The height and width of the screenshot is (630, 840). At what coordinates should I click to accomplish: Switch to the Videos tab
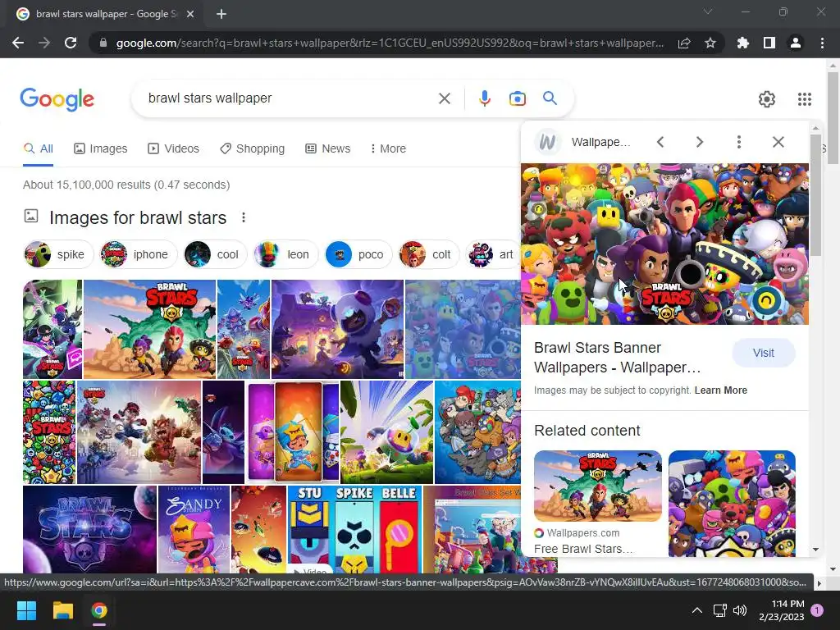[x=174, y=149]
